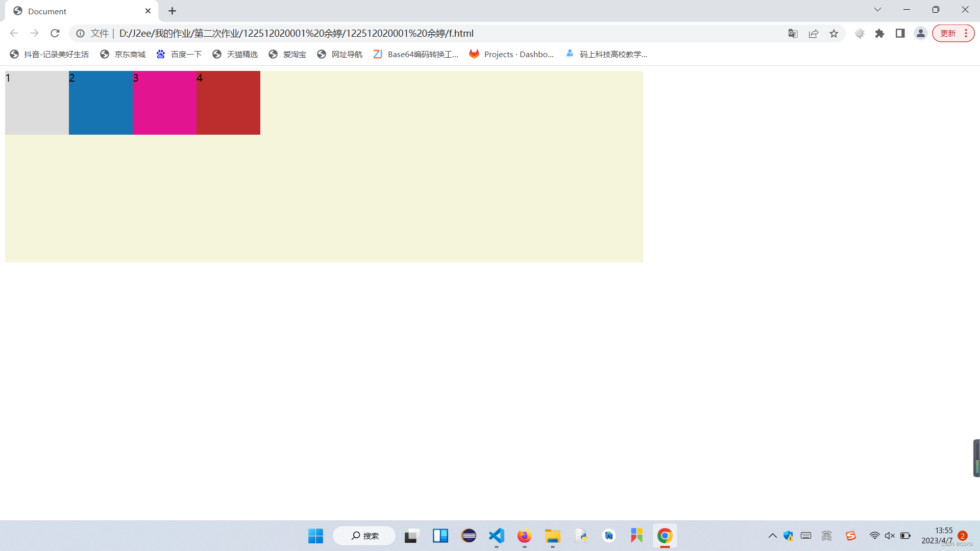Click the address bar URL field
The height and width of the screenshot is (551, 980).
(408, 34)
